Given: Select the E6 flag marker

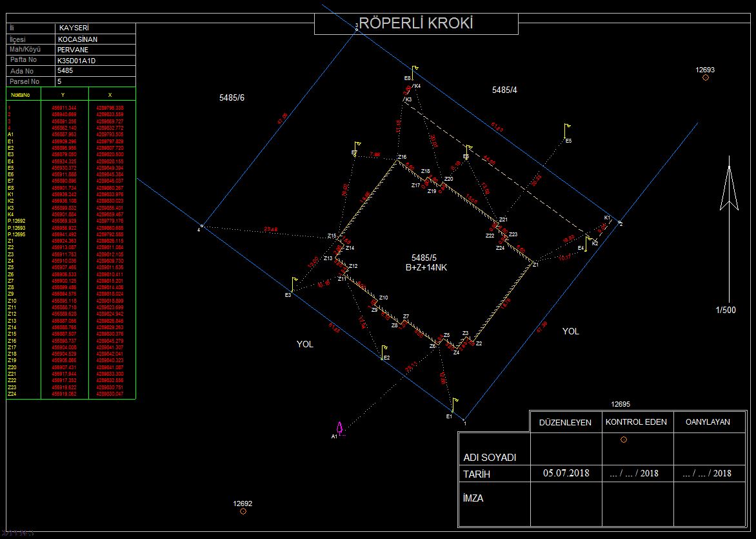Looking at the screenshot, I should [468, 152].
